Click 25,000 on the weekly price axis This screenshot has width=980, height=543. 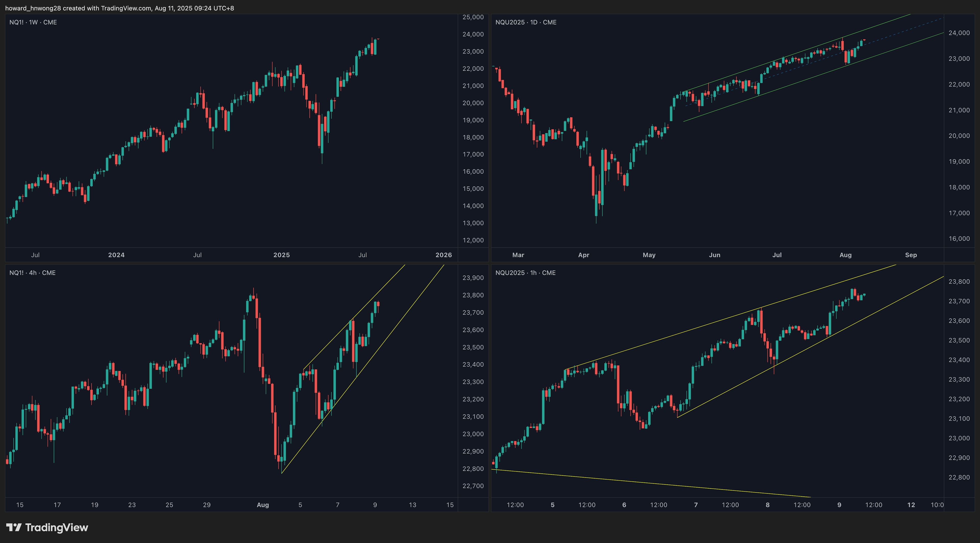(473, 17)
